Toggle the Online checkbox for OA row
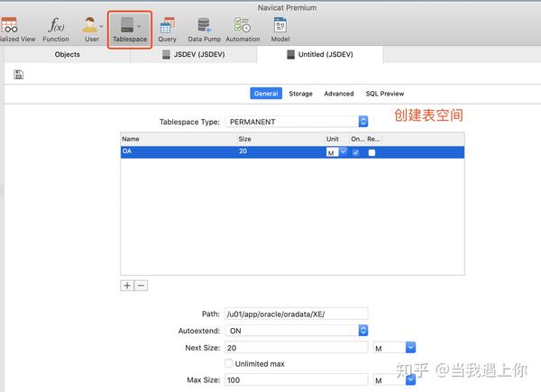541x392 pixels. pyautogui.click(x=356, y=152)
